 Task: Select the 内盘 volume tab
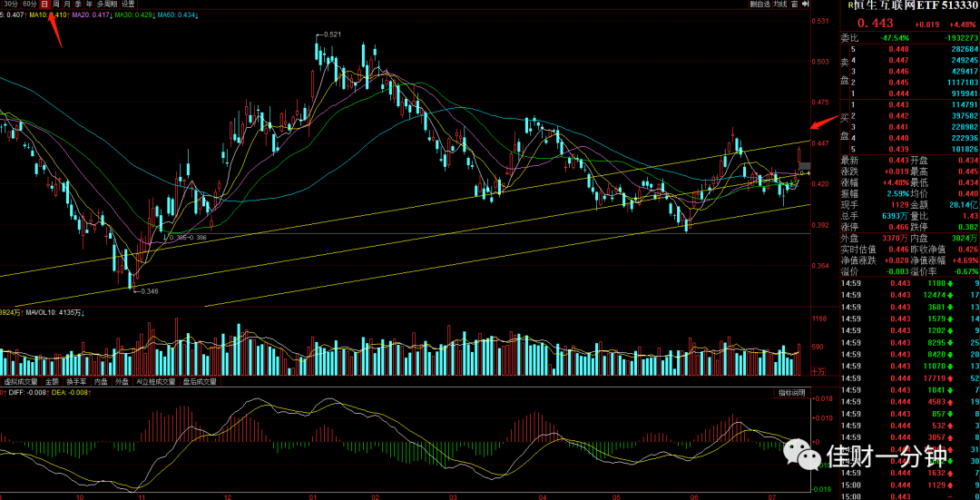point(102,380)
